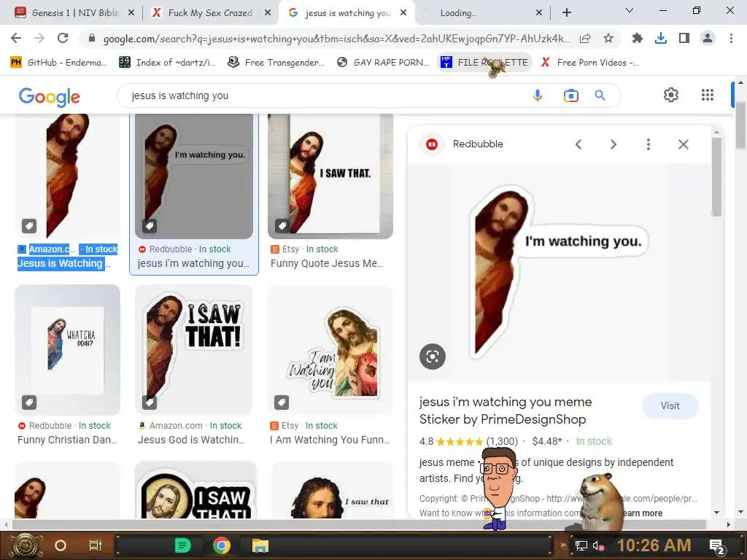This screenshot has width=747, height=560.
Task: Open the network tray icon
Action: click(x=581, y=545)
